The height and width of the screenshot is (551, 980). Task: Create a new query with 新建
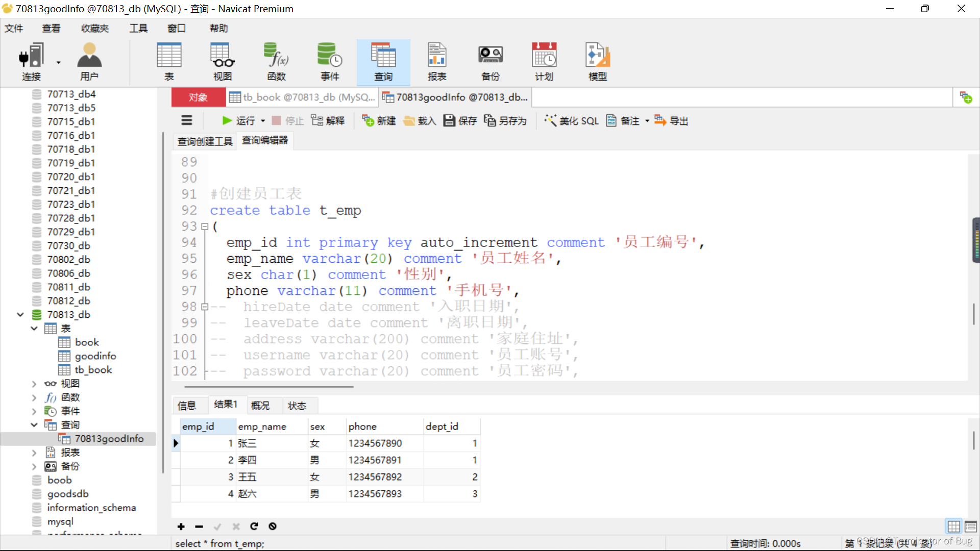[x=379, y=120]
